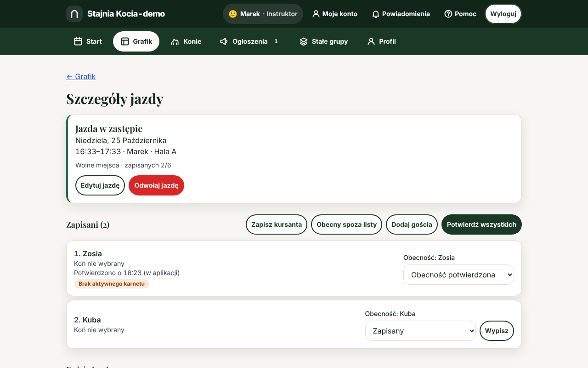Screen dimensions: 588x368
Task: Click the bell icon for Powiadomienia
Action: click(376, 14)
